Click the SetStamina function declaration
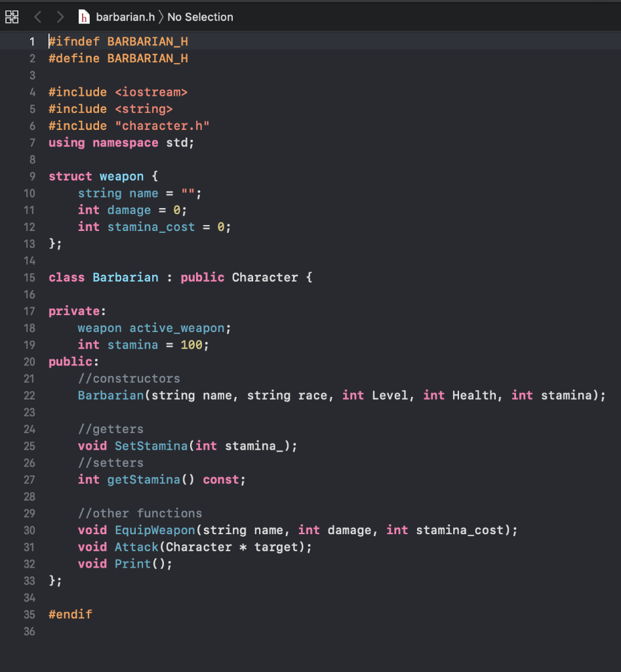This screenshot has height=672, width=621. pyautogui.click(x=151, y=446)
